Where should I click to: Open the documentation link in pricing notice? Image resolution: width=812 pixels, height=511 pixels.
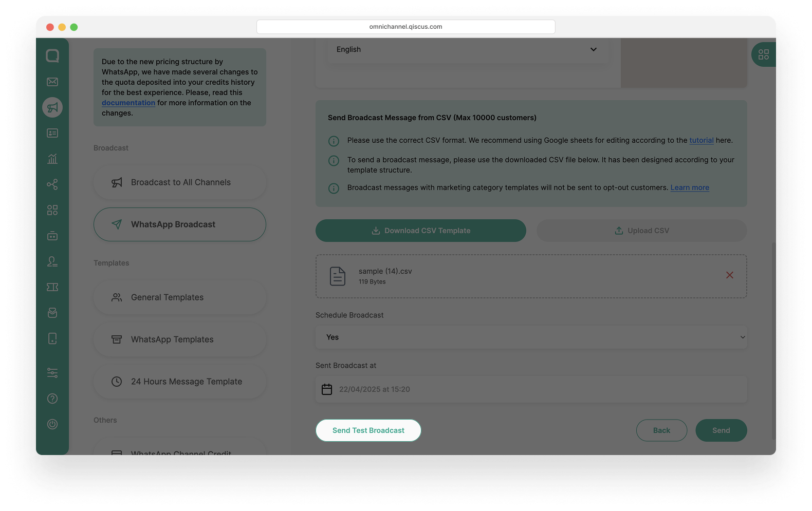pos(128,103)
